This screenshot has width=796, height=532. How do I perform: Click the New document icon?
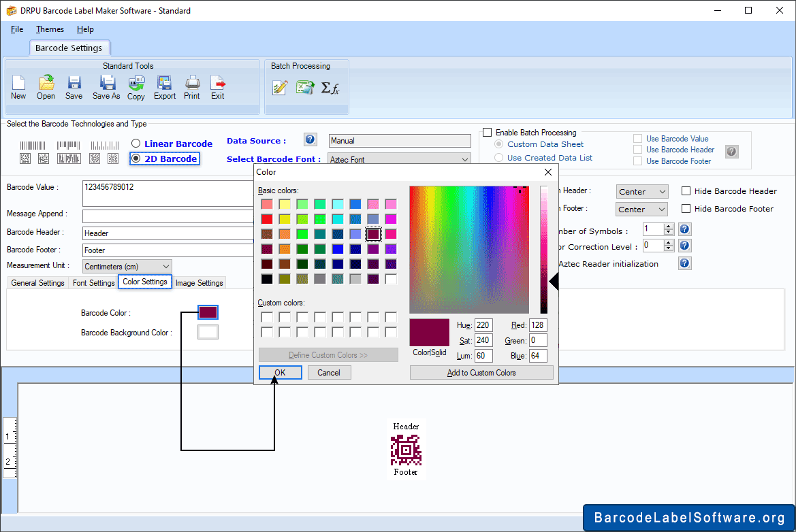[x=18, y=87]
